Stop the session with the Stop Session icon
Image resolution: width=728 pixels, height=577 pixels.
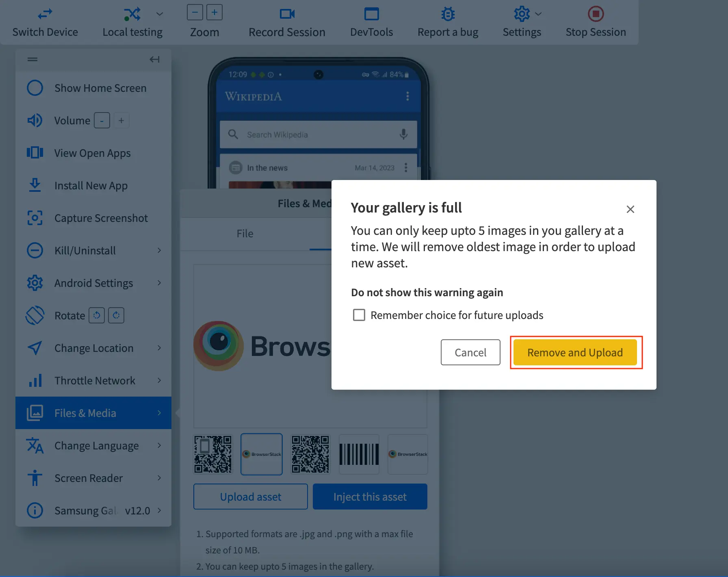click(x=596, y=14)
